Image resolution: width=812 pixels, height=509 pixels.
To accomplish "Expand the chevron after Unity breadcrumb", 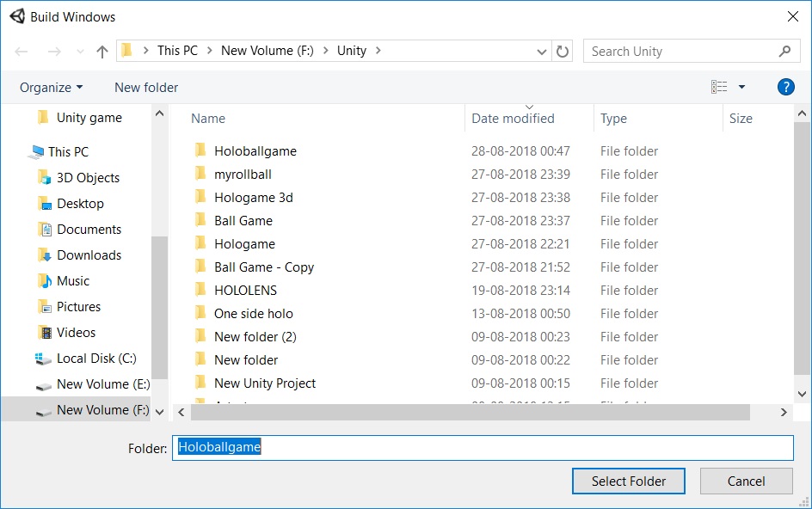I will 378,51.
